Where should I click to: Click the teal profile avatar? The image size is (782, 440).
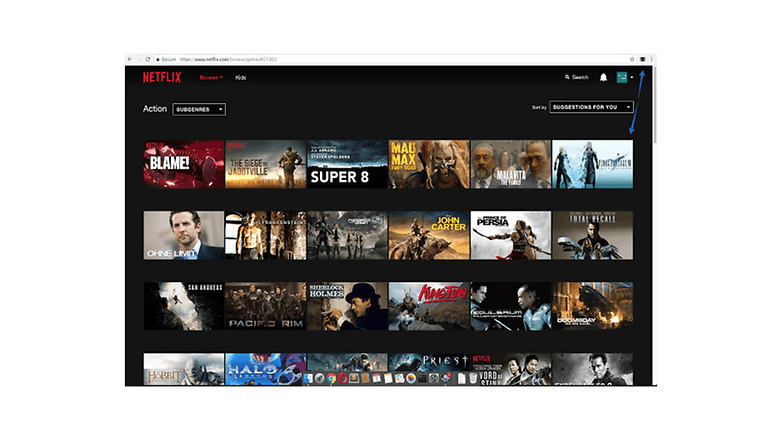[622, 77]
